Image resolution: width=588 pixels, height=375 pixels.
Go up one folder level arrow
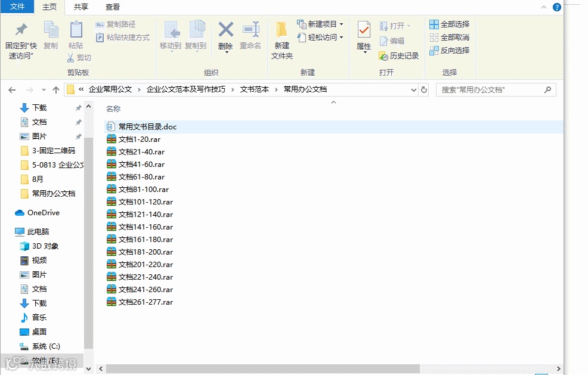56,90
